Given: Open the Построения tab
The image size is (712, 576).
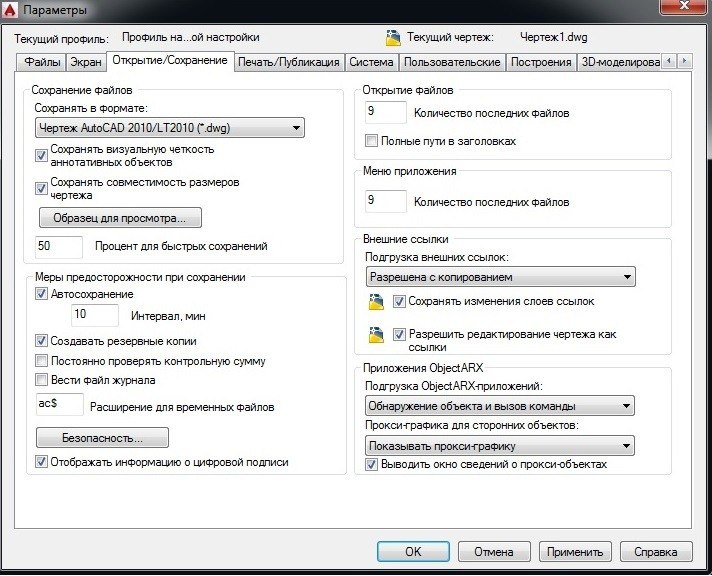Looking at the screenshot, I should (541, 62).
